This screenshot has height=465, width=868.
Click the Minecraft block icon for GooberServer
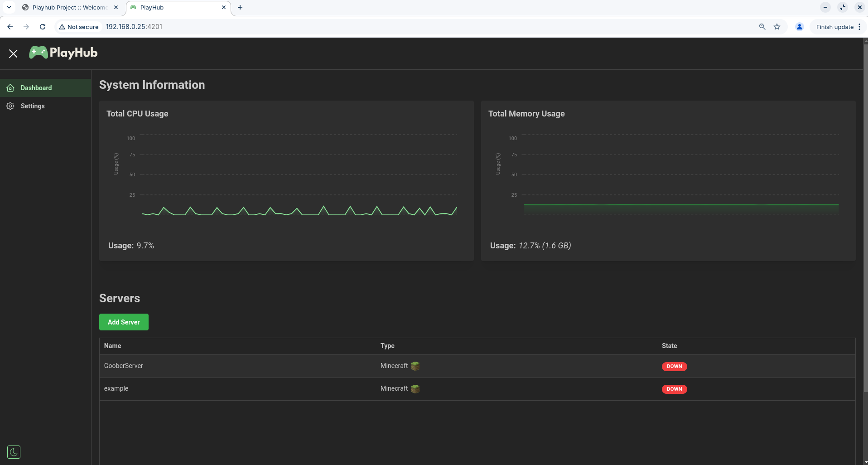tap(415, 366)
